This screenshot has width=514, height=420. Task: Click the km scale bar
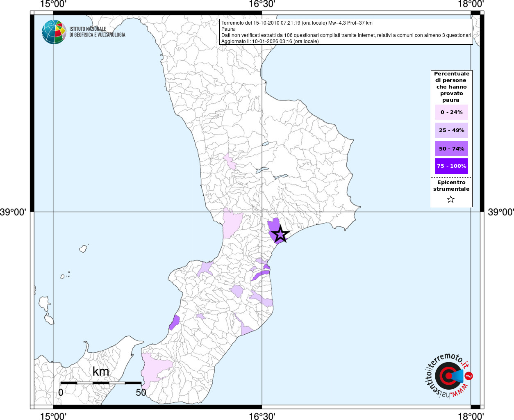click(101, 383)
